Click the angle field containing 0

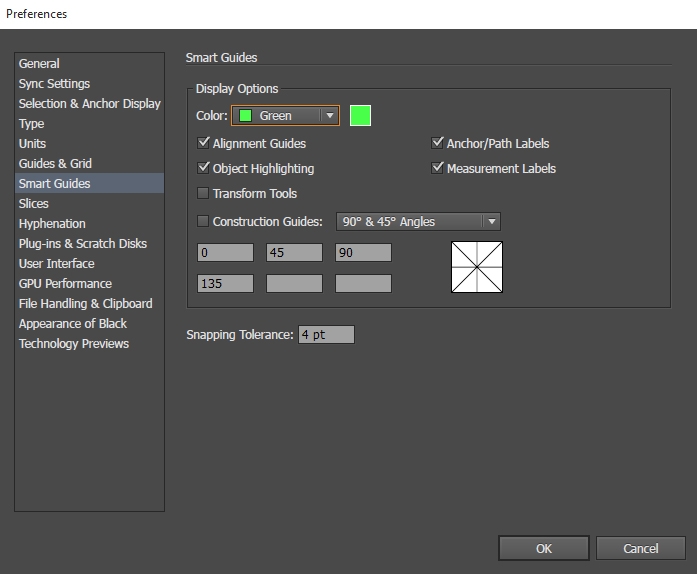tap(225, 253)
